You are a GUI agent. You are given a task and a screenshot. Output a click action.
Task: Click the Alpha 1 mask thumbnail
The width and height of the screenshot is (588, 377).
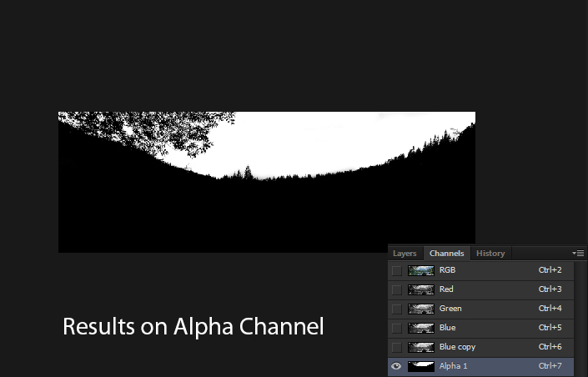point(420,366)
